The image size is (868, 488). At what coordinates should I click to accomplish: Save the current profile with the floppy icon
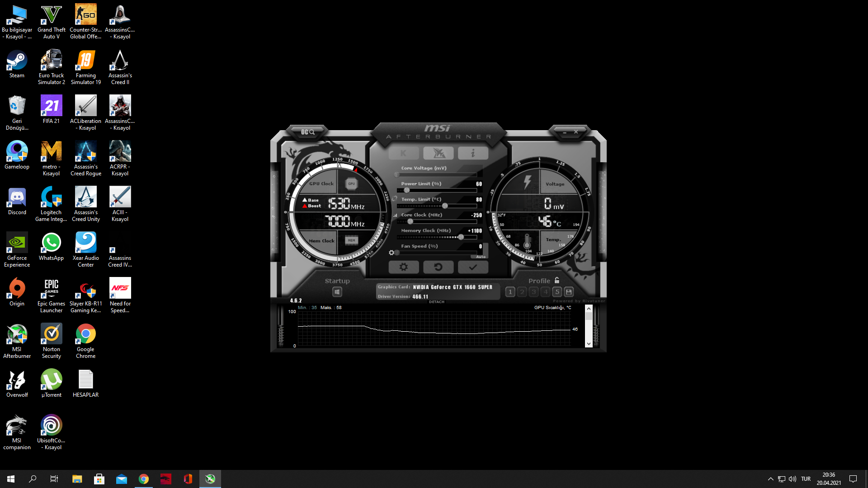[569, 292]
